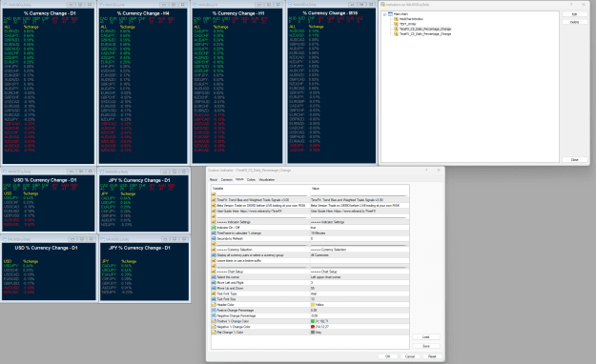596x364 pixels.
Task: Click the Save button
Action: point(425,346)
